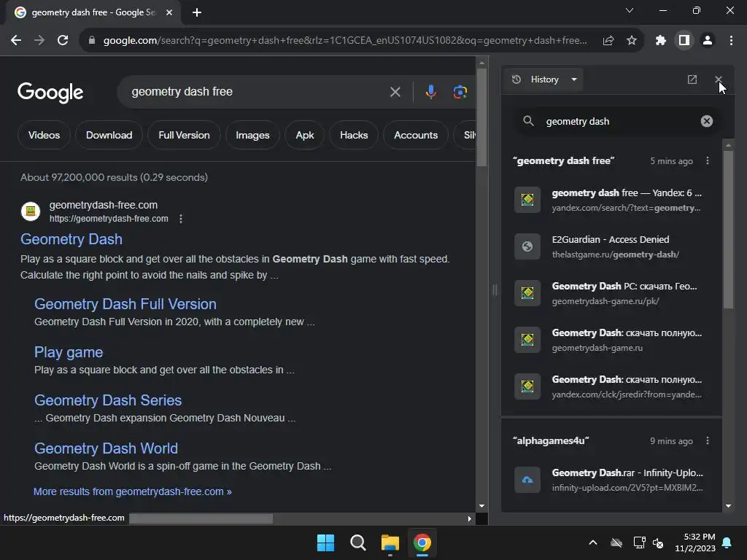Screen dimensions: 747x560
Task: Select the Hacks filter chip
Action: pos(354,135)
